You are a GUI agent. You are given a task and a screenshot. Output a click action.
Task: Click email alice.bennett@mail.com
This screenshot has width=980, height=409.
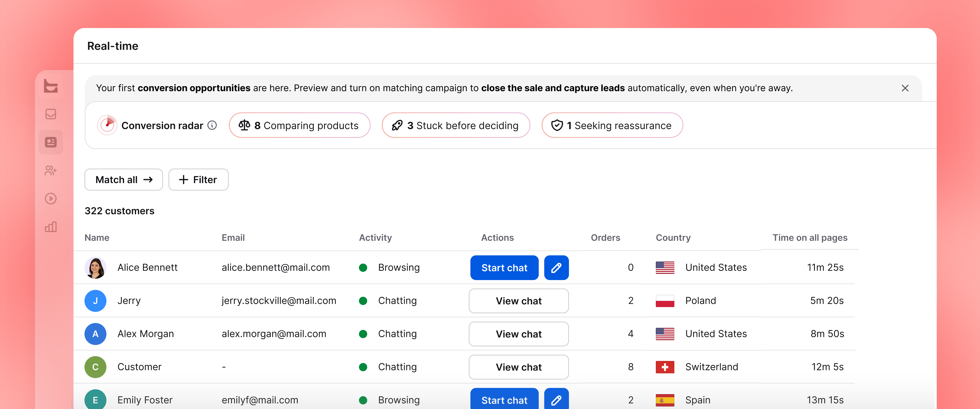276,268
